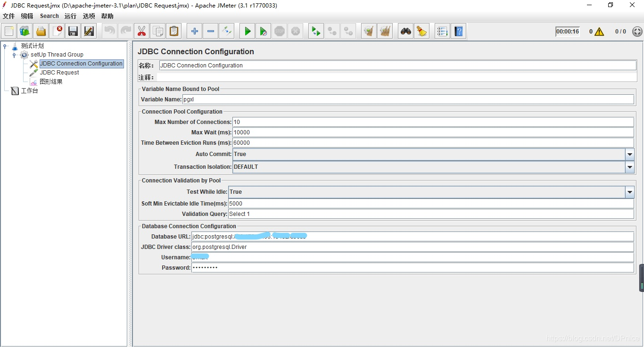Viewport: 644px width, 347px height.
Task: Collapse the setUp Thread Group node handle
Action: pos(14,55)
